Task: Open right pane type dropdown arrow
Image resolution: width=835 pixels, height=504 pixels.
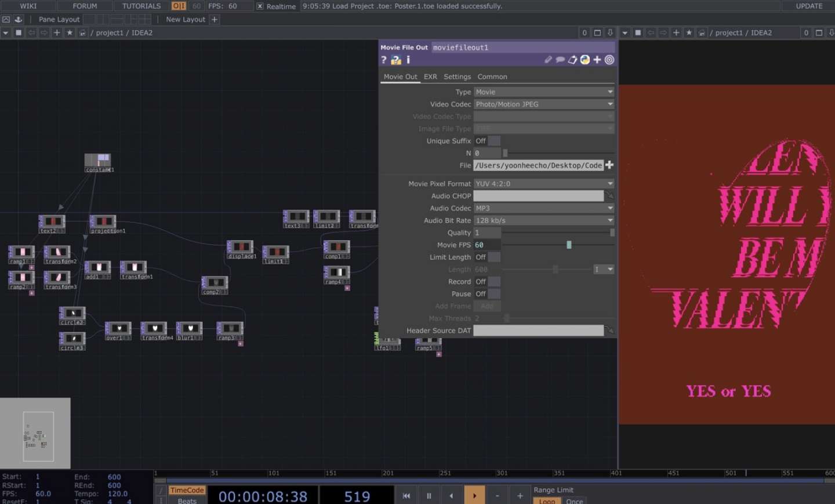Action: [x=625, y=33]
